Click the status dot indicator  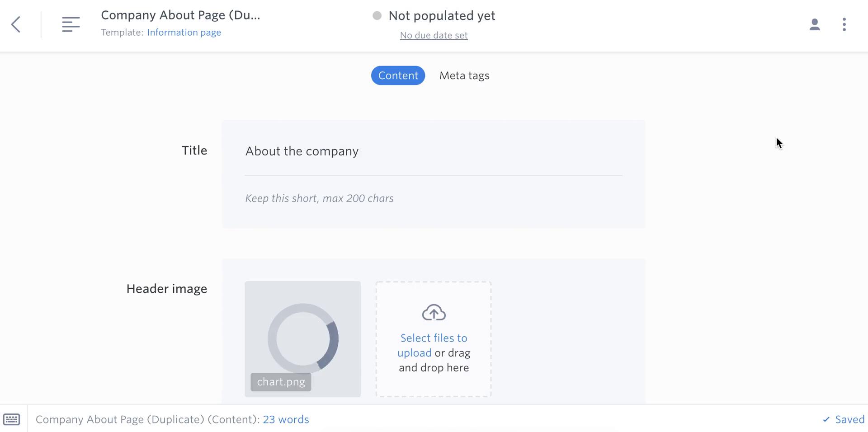click(377, 16)
